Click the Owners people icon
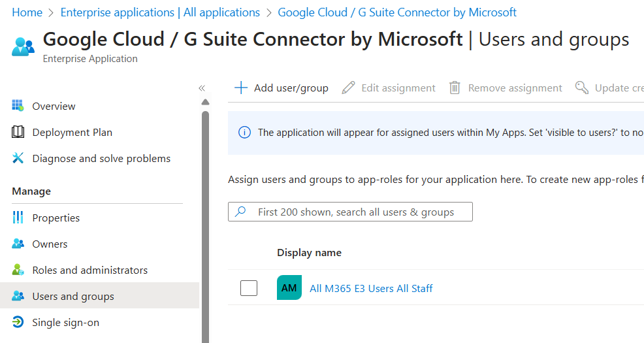Viewport: 644px width, 343px height. pyautogui.click(x=18, y=244)
